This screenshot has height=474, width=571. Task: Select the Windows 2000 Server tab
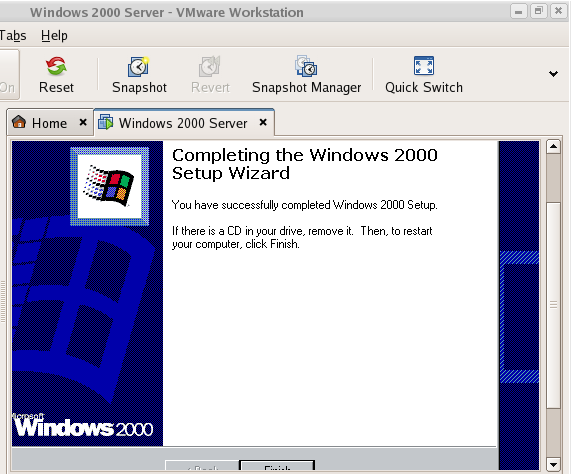[x=183, y=123]
